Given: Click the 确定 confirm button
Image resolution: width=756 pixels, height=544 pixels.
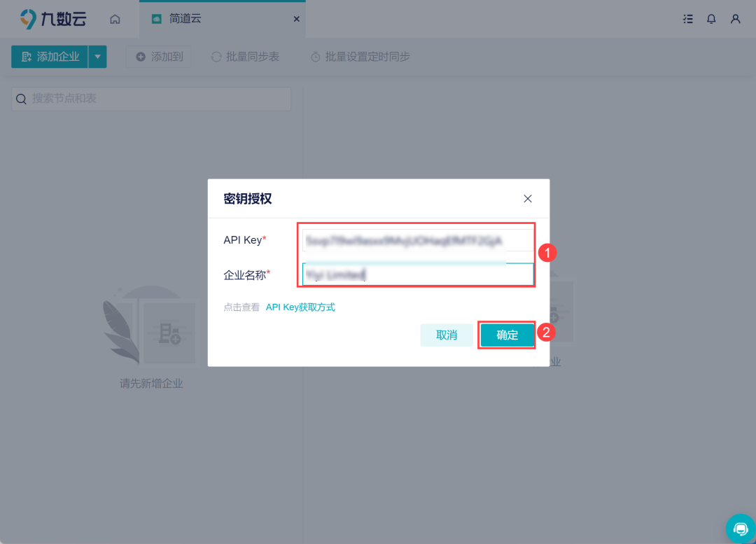Looking at the screenshot, I should pyautogui.click(x=506, y=335).
